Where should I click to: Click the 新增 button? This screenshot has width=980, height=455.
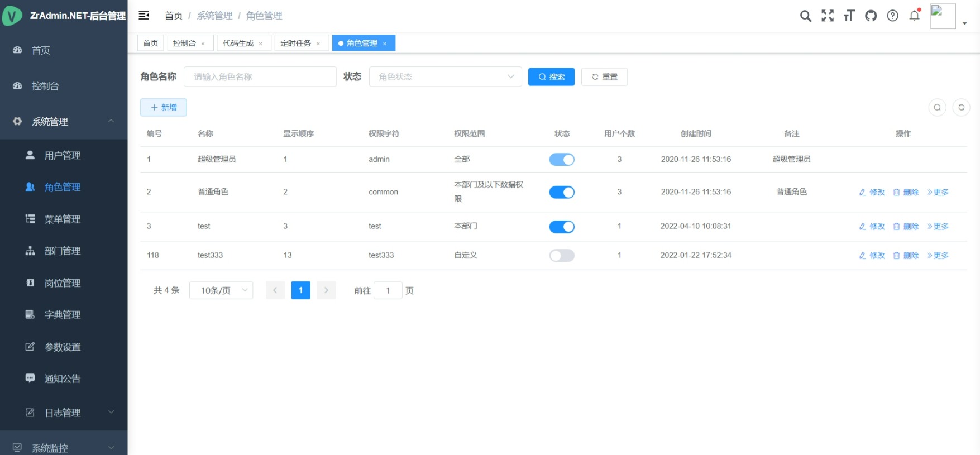coord(164,107)
